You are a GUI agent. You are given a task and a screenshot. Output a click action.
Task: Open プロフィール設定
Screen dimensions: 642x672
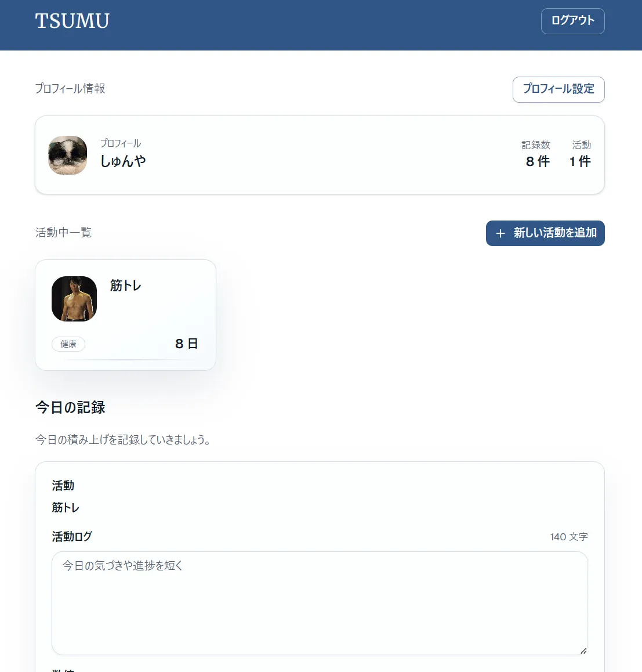558,89
